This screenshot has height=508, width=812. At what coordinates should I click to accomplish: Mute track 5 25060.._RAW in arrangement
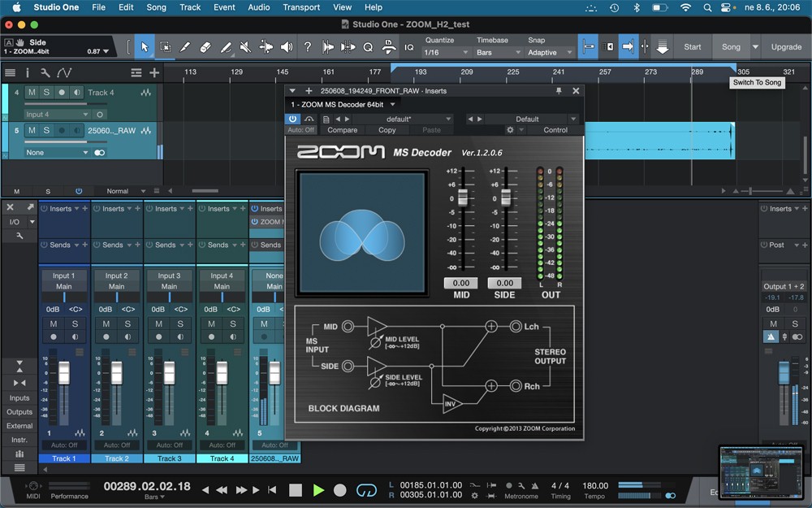coord(32,130)
